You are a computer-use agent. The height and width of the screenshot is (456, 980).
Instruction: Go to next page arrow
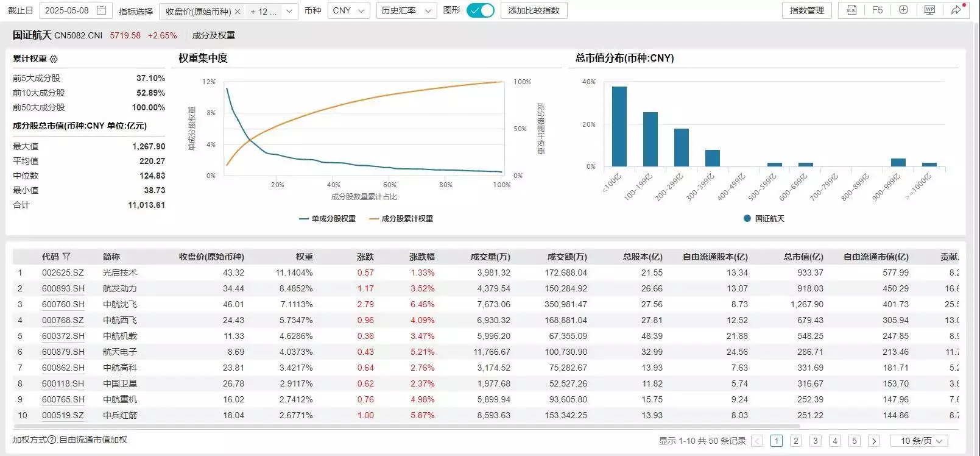(874, 441)
